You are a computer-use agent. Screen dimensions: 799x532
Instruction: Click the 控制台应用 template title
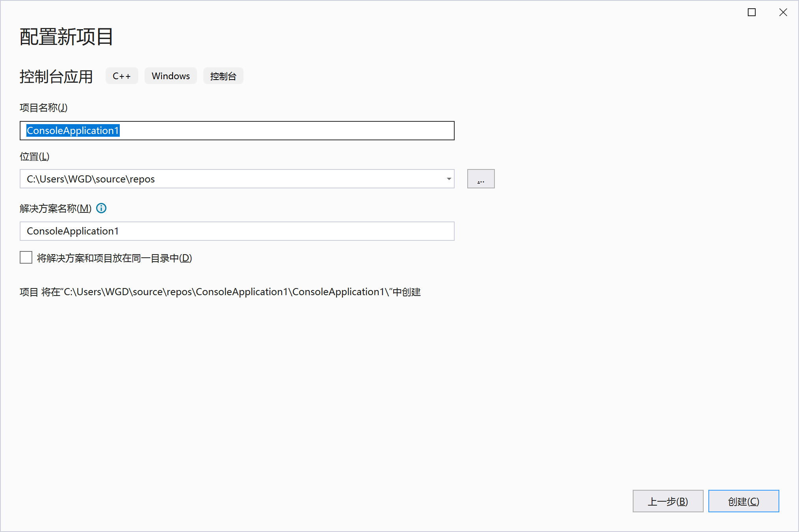click(x=56, y=76)
